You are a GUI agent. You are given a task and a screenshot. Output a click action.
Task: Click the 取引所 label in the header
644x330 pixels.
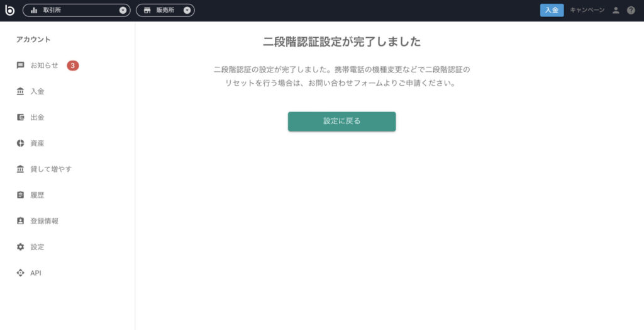tap(52, 10)
